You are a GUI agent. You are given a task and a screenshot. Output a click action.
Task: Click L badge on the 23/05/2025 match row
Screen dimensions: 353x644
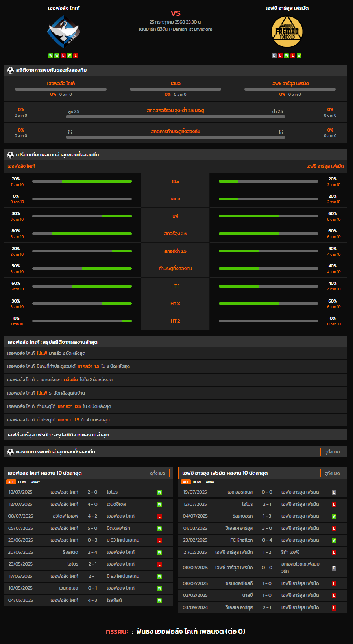click(159, 564)
